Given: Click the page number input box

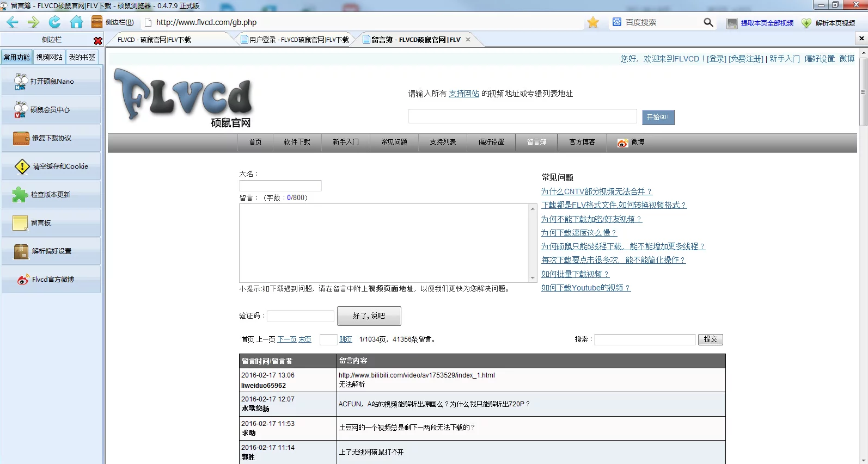Looking at the screenshot, I should pyautogui.click(x=328, y=339).
